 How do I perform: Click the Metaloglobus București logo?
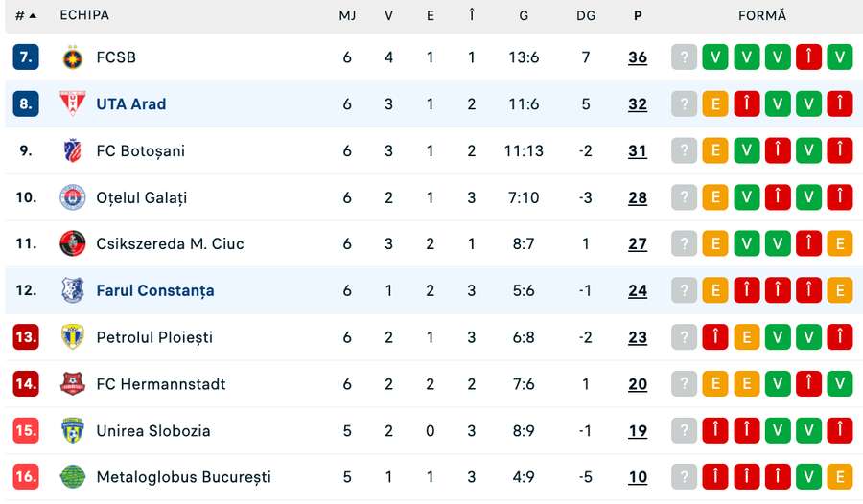coord(72,477)
